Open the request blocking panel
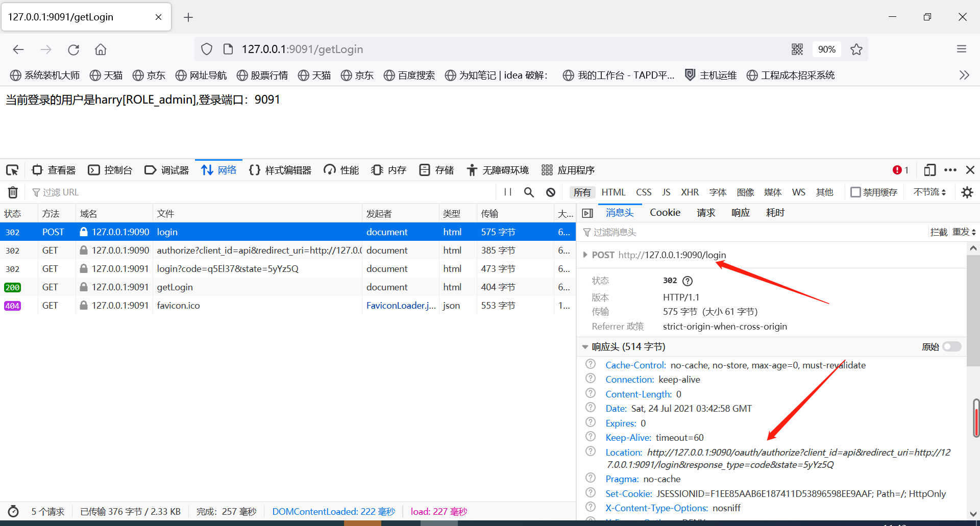Viewport: 980px width, 526px height. 550,192
